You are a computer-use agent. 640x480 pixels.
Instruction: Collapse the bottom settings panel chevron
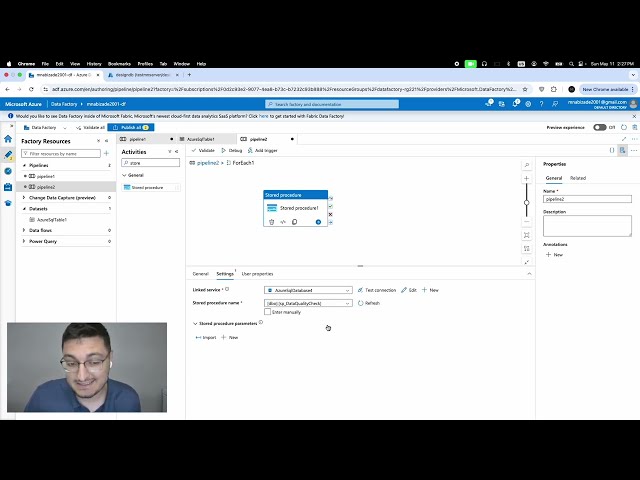529,273
